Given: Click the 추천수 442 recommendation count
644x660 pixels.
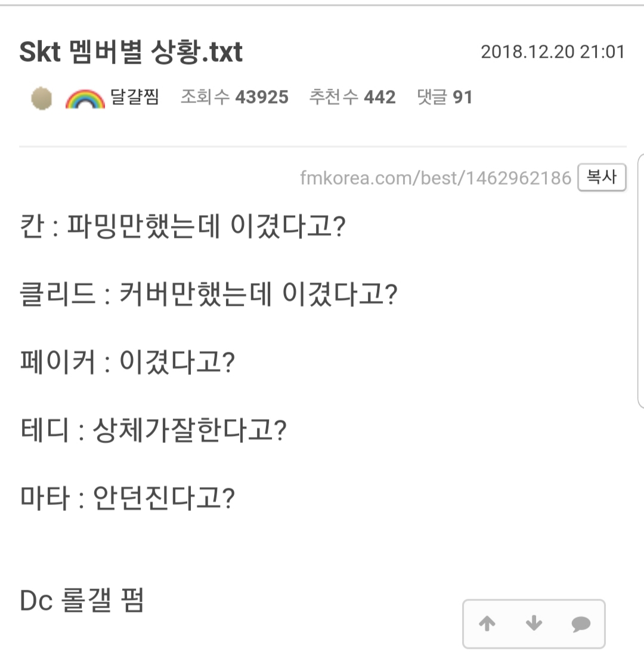Looking at the screenshot, I should click(352, 97).
